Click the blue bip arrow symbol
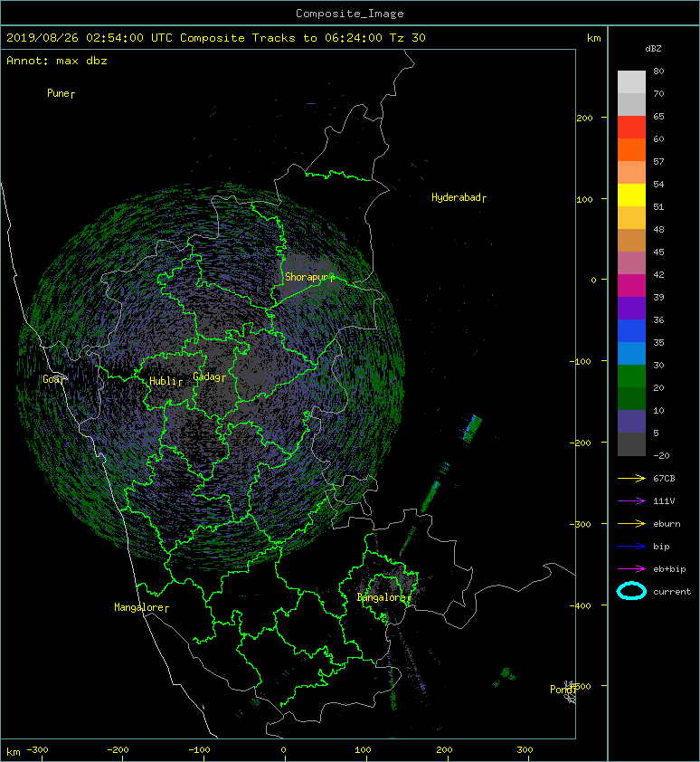This screenshot has height=762, width=700. 631,547
